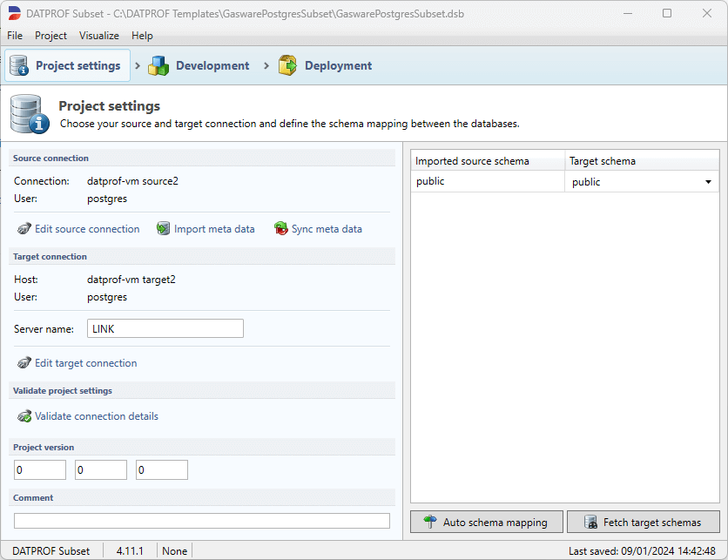This screenshot has height=560, width=728.
Task: Click the Import meta data icon
Action: point(164,228)
